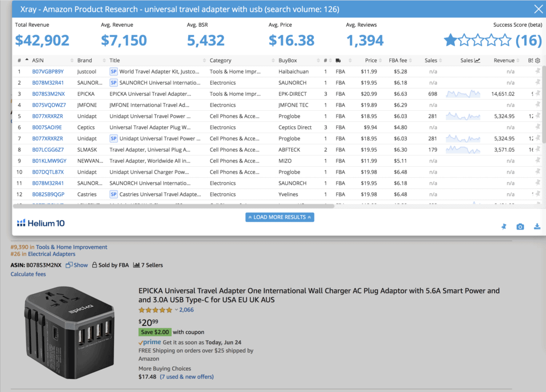The width and height of the screenshot is (546, 392).
Task: Click SP badge on World Travel Adapter row
Action: coord(114,72)
